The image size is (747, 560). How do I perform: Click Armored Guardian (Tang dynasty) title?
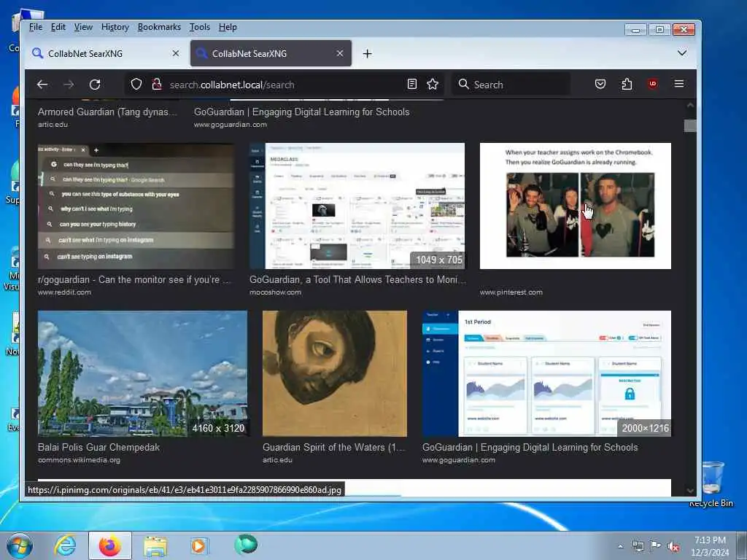coord(107,112)
